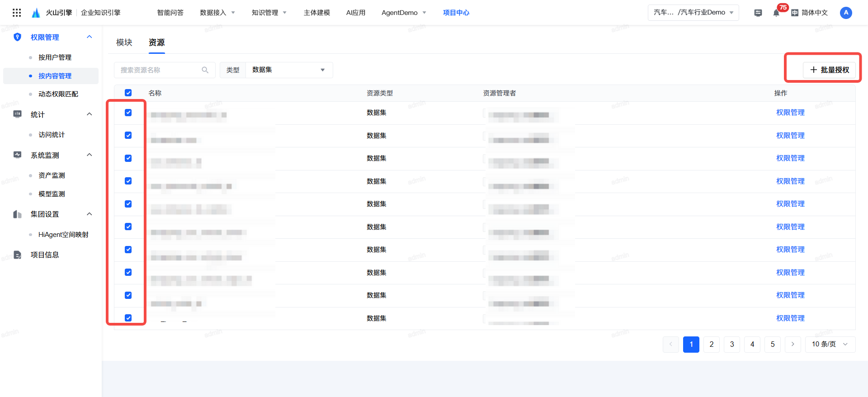Image resolution: width=868 pixels, height=397 pixels.
Task: Collapse the 系统监测 sidebar section
Action: [x=90, y=155]
